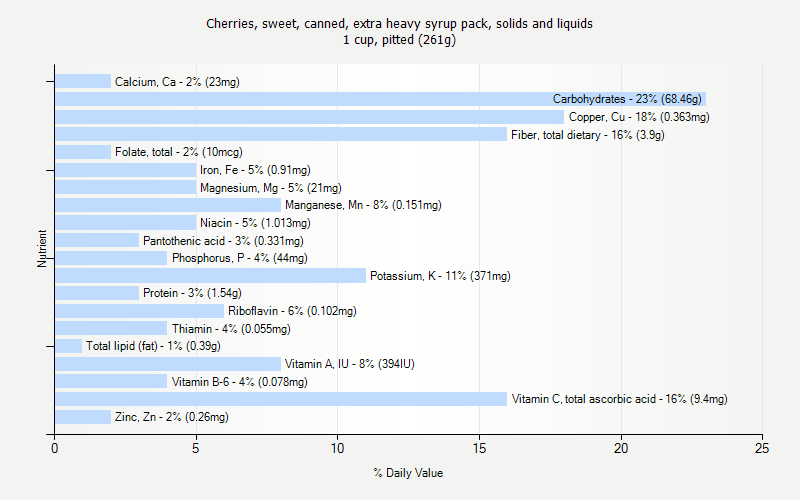Viewport: 800px width, 500px height.
Task: Select the Folate, total - 2% (10mcg) label
Action: tap(179, 152)
